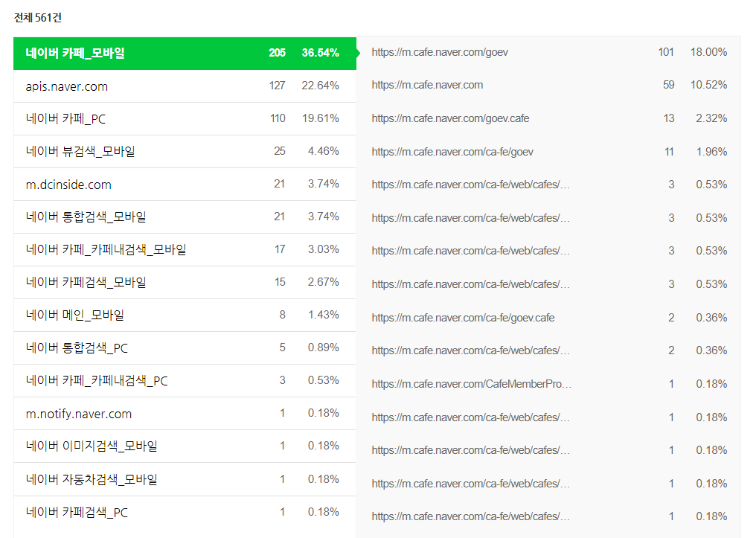Select the m.notify.naver.com row

[x=185, y=414]
